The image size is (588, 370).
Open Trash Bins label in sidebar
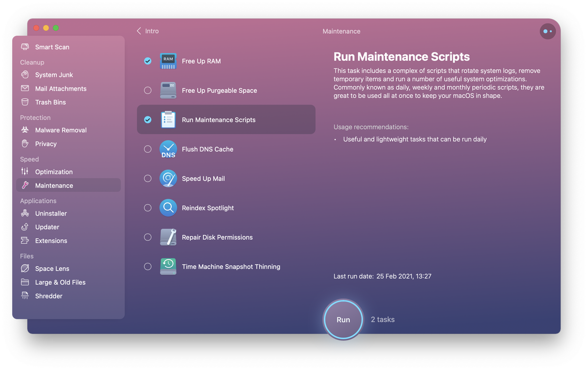pos(50,102)
